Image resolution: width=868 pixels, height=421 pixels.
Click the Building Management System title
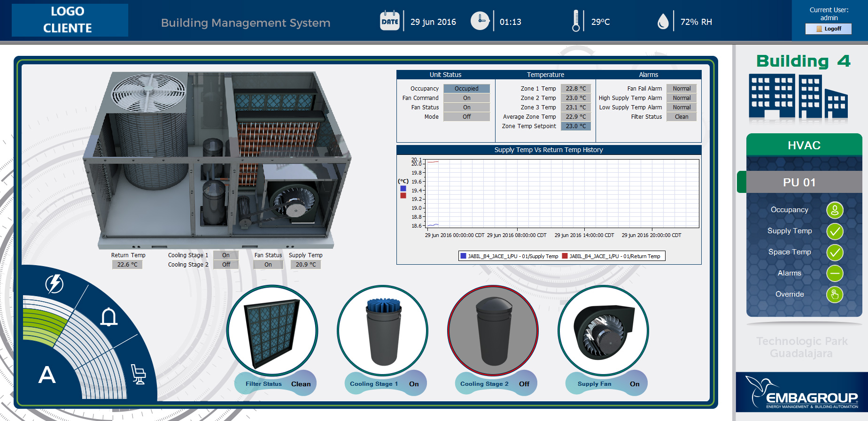pos(246,23)
